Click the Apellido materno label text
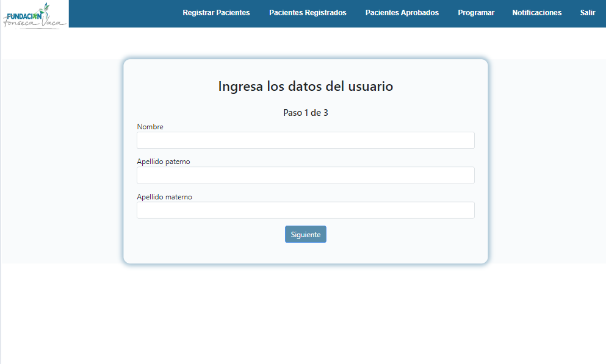 tap(164, 197)
